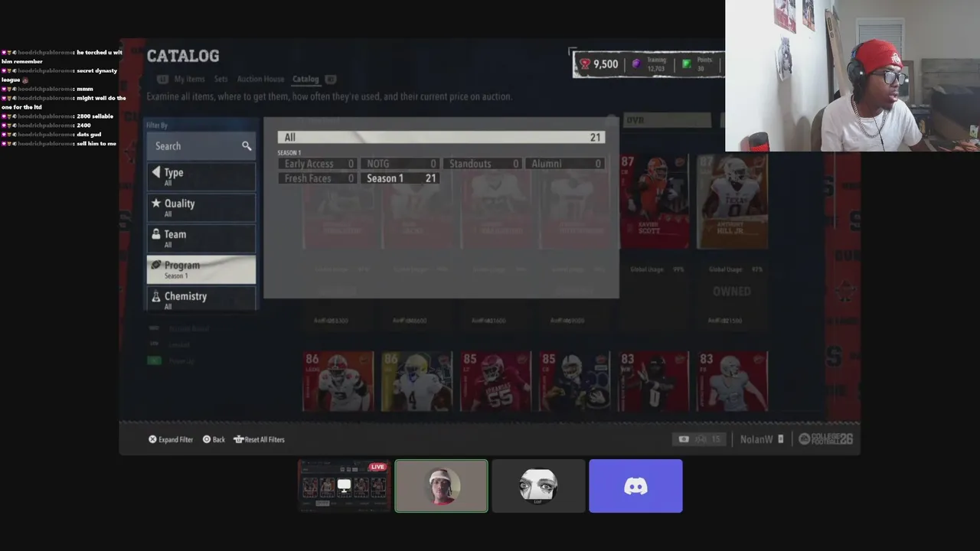Open the 87 Anthony Hill Jr. player card
Image resolution: width=980 pixels, height=551 pixels.
click(x=733, y=201)
